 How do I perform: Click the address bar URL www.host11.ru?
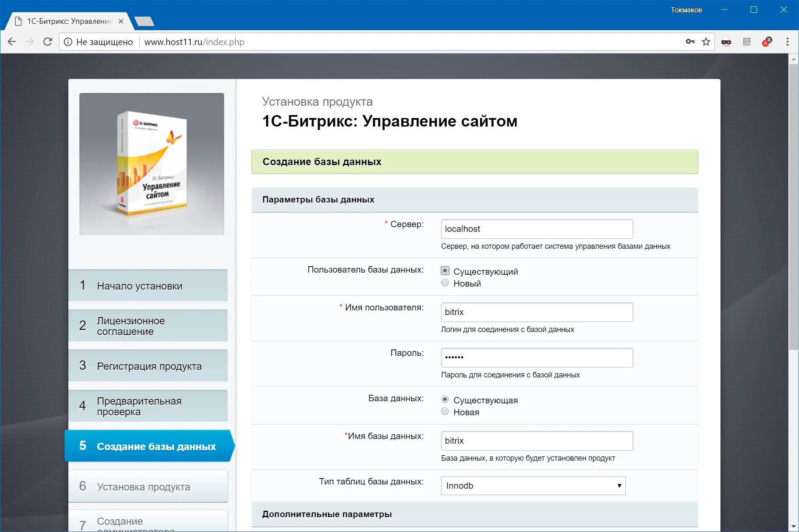(x=194, y=42)
